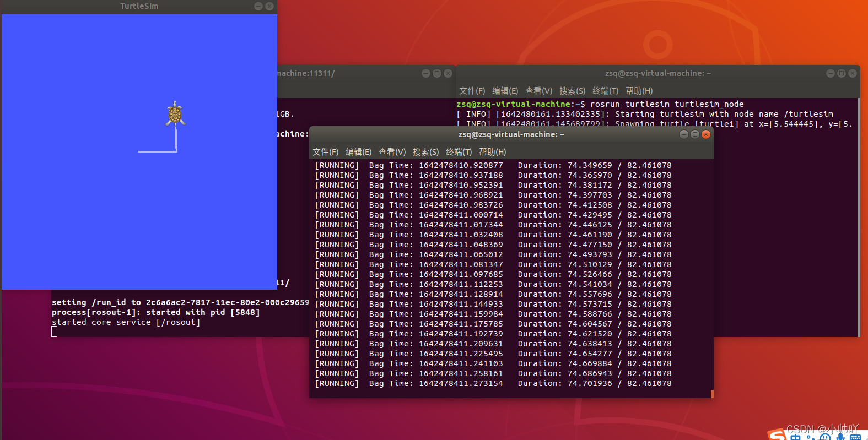Image resolution: width=868 pixels, height=440 pixels.
Task: Click the Sogou input method logo
Action: pyautogui.click(x=777, y=435)
